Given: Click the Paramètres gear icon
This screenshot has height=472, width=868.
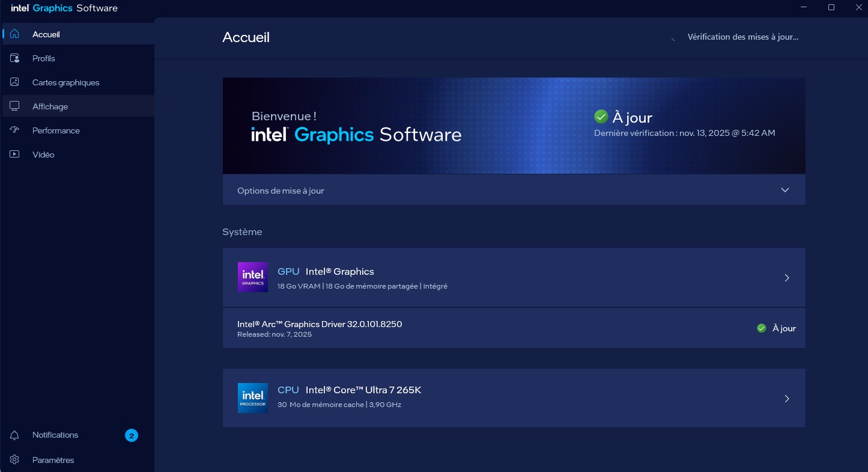Looking at the screenshot, I should pyautogui.click(x=14, y=460).
